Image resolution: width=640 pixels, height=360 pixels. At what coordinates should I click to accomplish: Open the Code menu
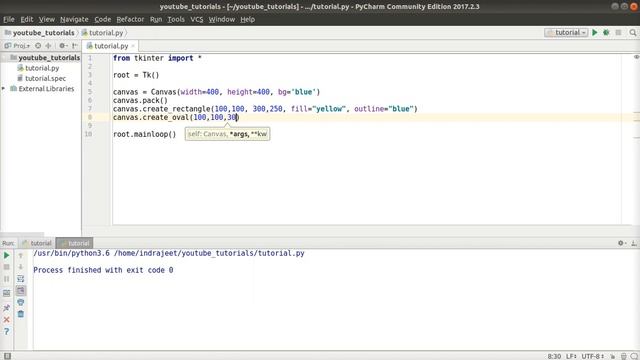[102, 19]
